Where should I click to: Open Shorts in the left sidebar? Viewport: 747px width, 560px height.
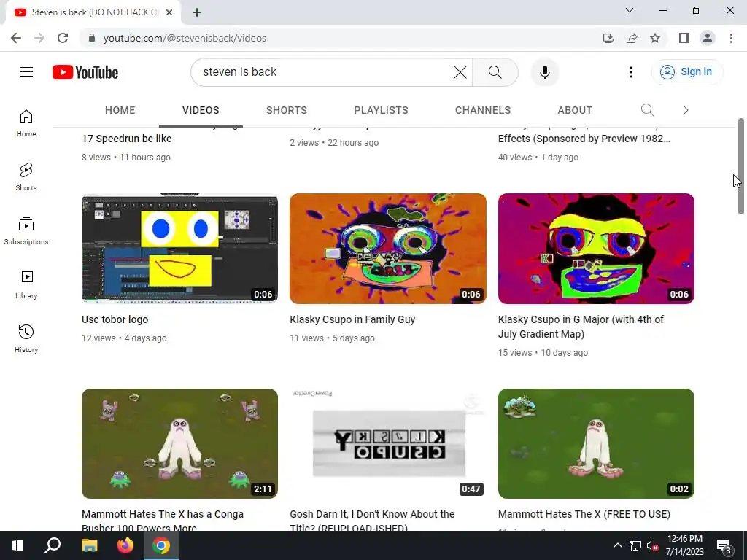click(26, 177)
